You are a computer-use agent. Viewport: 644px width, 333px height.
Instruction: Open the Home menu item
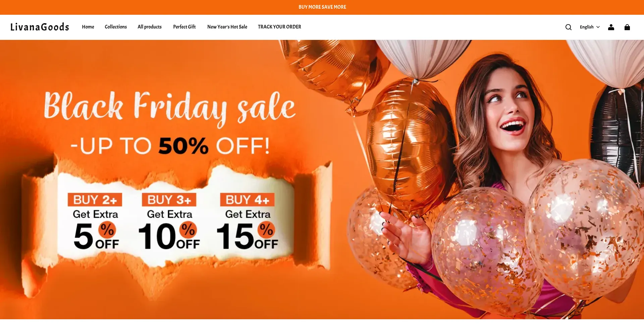(x=88, y=27)
